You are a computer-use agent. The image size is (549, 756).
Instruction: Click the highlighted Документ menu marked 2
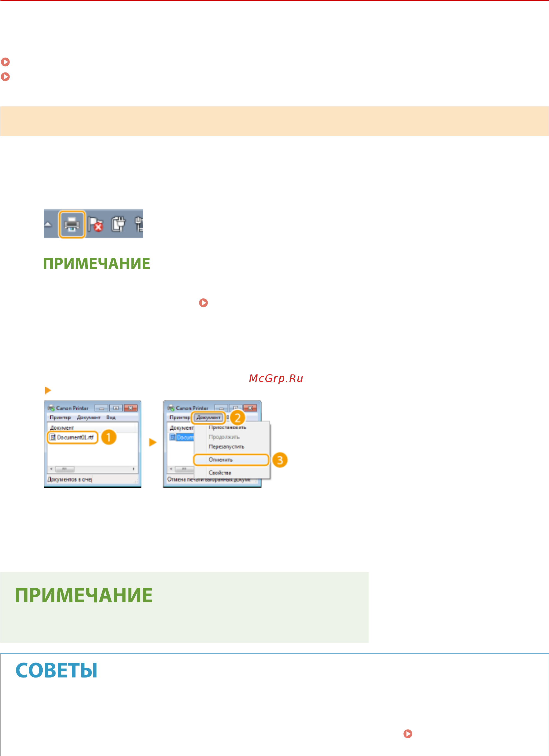click(208, 417)
